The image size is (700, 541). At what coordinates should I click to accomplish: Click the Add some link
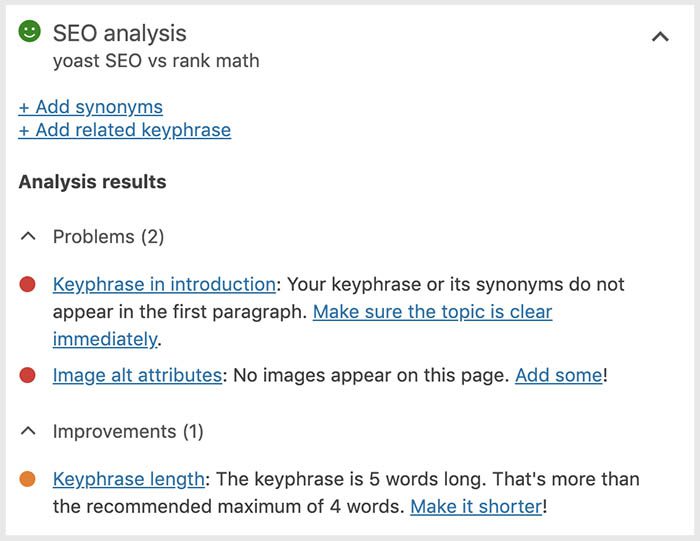click(x=559, y=375)
